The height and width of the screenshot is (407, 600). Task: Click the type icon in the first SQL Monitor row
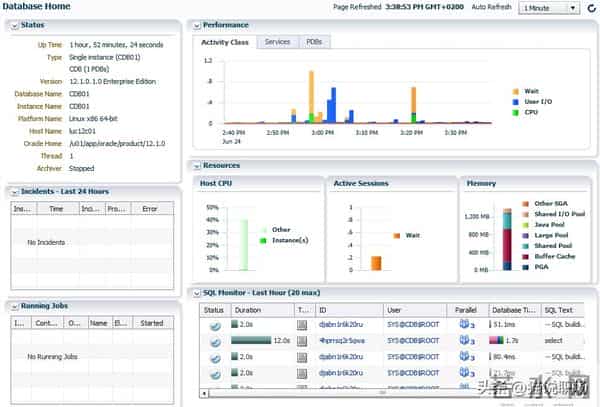point(304,324)
